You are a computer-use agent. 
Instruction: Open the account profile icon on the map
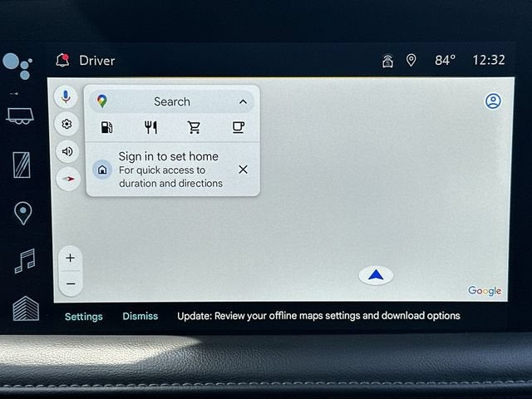(x=493, y=101)
